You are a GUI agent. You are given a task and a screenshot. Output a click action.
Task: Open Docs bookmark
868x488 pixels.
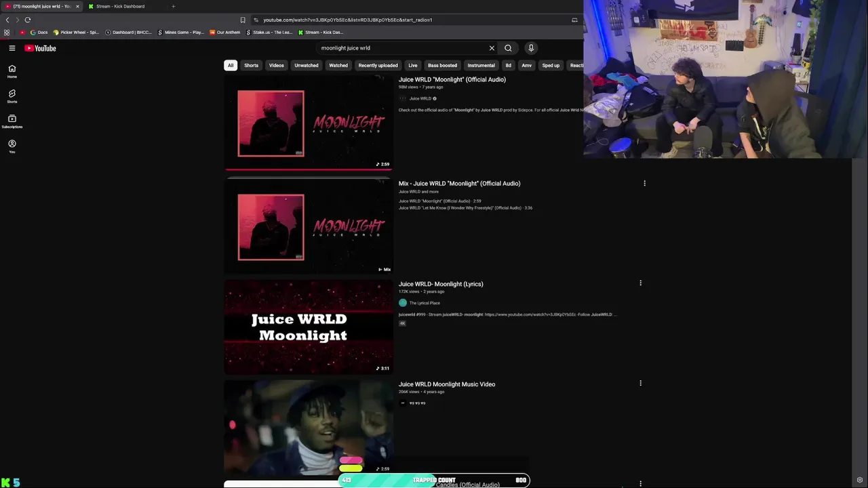(x=39, y=33)
